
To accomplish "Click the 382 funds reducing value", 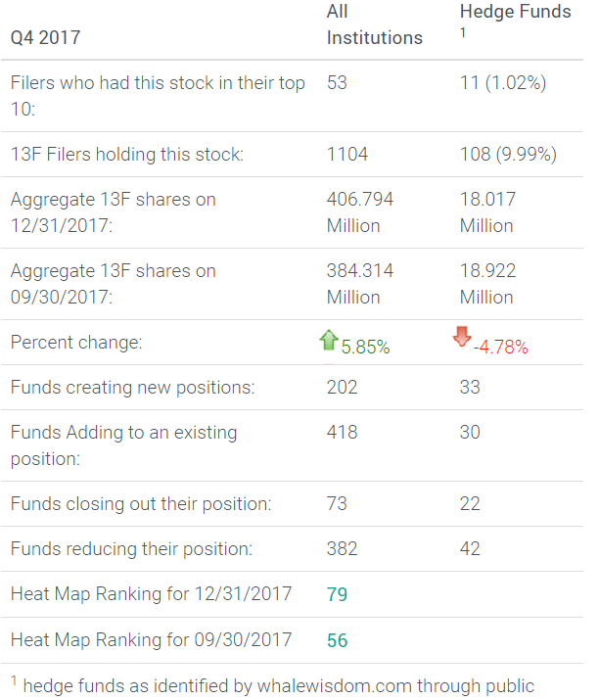I will click(342, 548).
